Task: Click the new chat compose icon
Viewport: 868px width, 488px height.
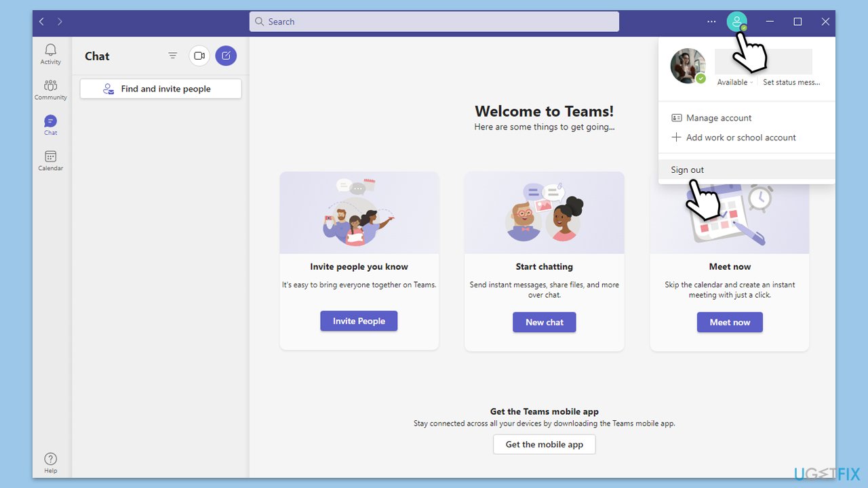Action: pyautogui.click(x=226, y=56)
